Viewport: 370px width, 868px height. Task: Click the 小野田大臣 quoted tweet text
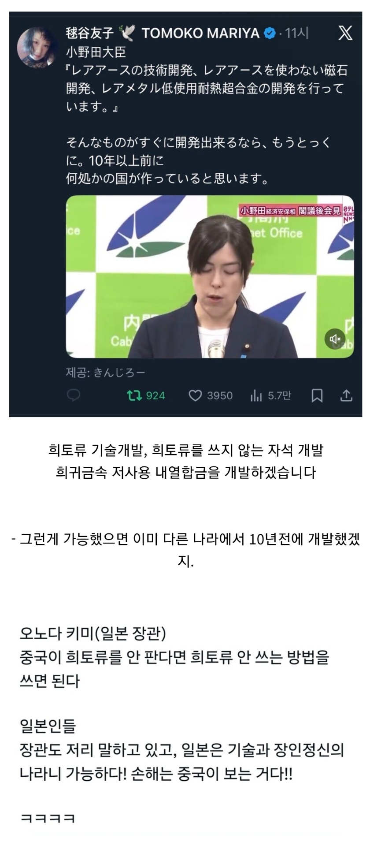click(x=96, y=52)
